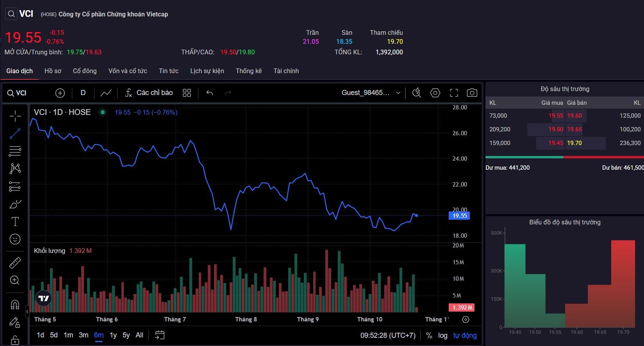The width and height of the screenshot is (644, 346).
Task: Click the search magnifier icon beside VCI
Action: coord(11,14)
